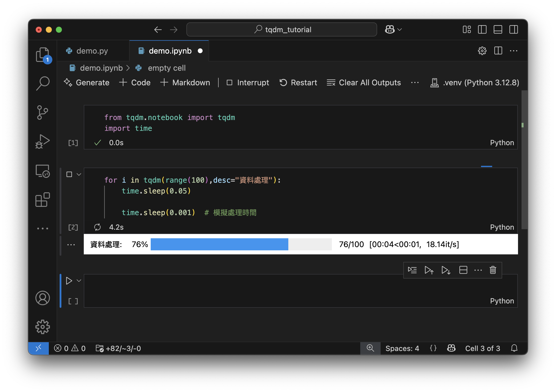
Task: Click the curly braces status item
Action: click(x=433, y=348)
